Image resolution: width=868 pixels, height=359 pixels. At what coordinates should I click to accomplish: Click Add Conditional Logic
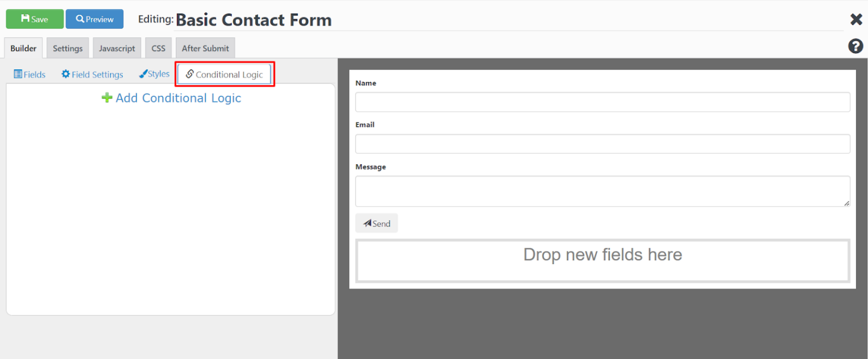178,98
